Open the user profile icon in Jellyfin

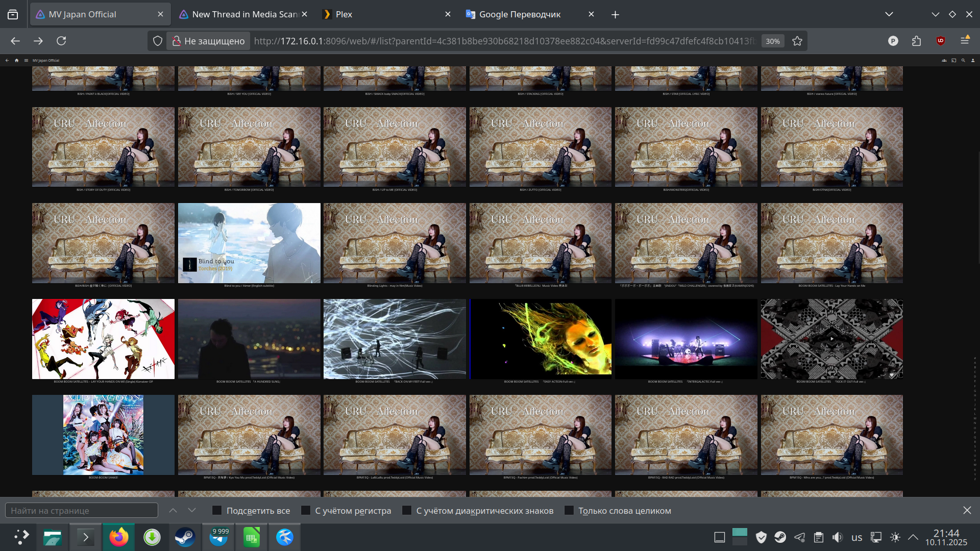(973, 60)
